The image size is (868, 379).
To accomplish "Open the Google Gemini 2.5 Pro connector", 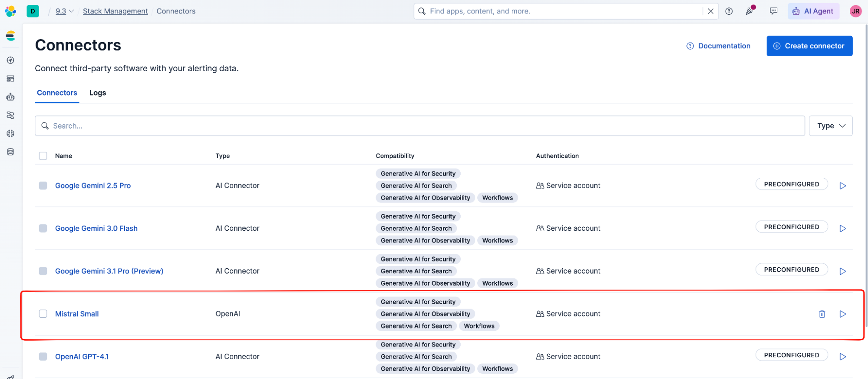I will pyautogui.click(x=93, y=186).
